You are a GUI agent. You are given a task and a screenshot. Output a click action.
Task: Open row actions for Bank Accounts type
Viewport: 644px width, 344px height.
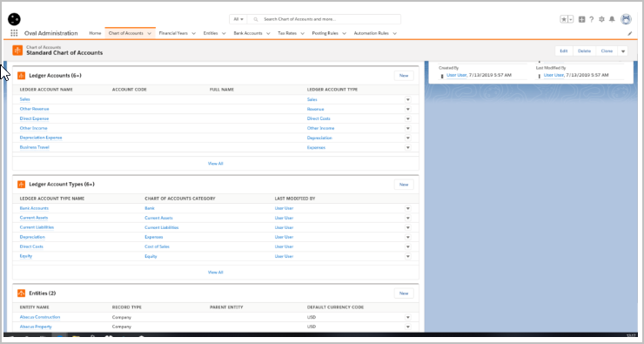coord(408,208)
